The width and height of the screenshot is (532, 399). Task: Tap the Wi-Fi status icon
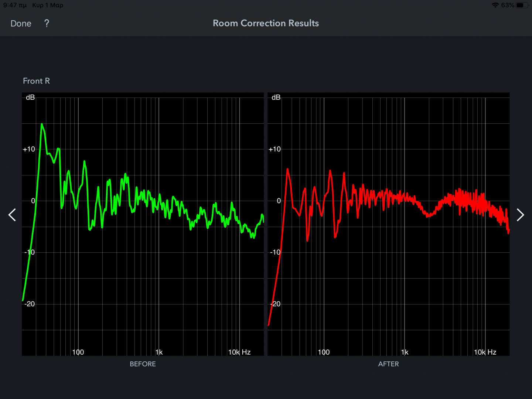pyautogui.click(x=495, y=5)
